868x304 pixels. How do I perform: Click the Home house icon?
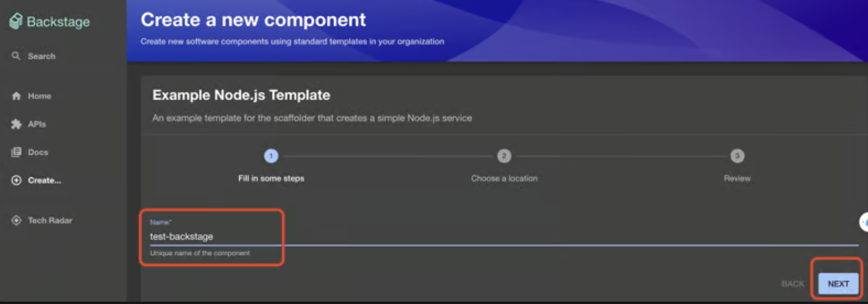pyautogui.click(x=16, y=96)
